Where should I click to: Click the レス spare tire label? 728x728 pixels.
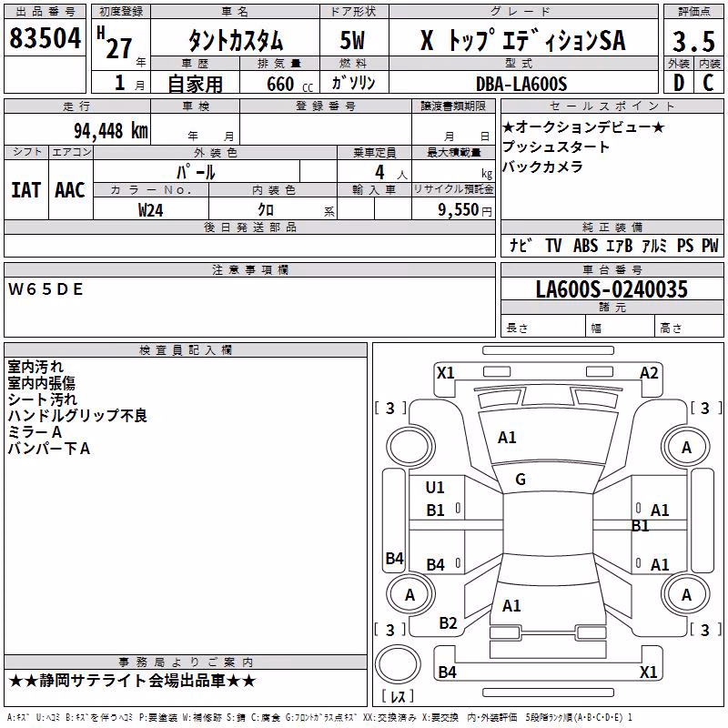[398, 696]
